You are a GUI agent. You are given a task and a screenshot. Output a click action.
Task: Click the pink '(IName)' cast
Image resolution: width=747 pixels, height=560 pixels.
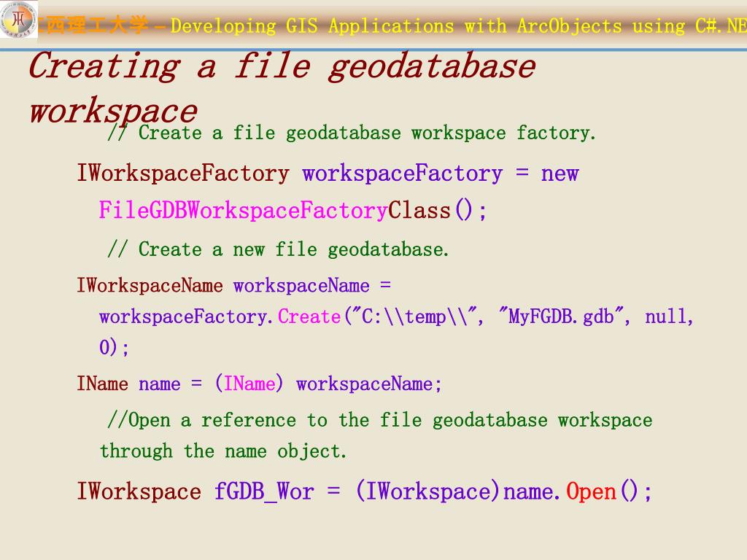tap(249, 384)
